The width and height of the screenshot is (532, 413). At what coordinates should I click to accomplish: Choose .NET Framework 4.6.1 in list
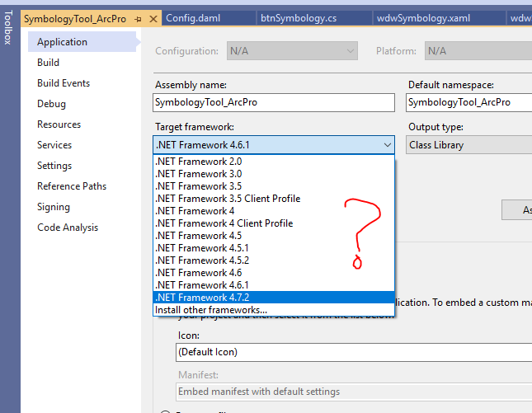click(x=274, y=285)
